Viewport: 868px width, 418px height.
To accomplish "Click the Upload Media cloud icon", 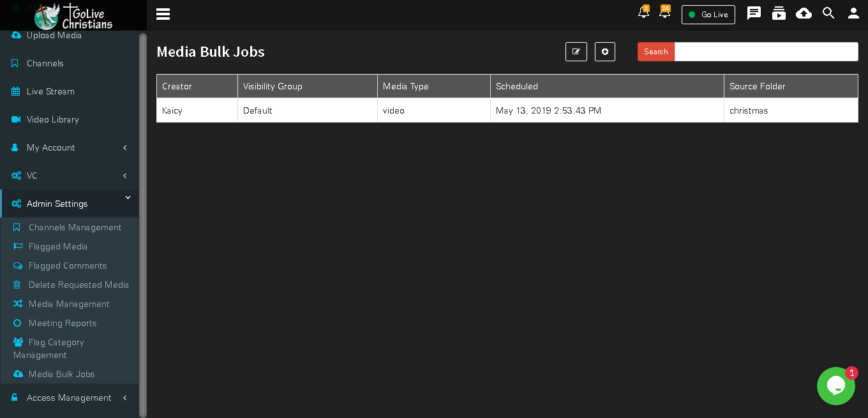I will pyautogui.click(x=16, y=35).
